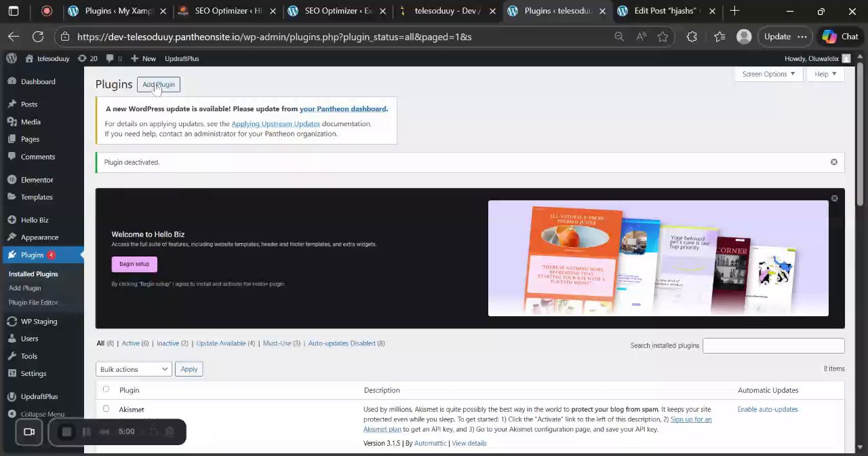
Task: Switch to the Edit Post "hjashs" browser tab
Action: click(666, 11)
